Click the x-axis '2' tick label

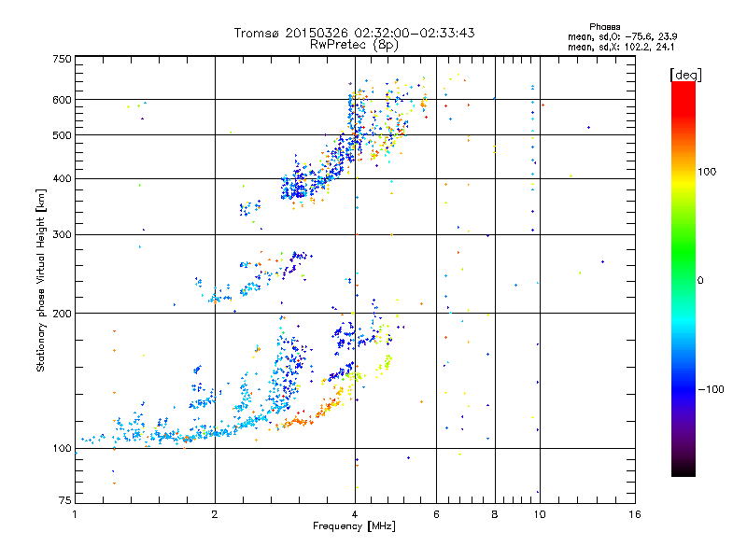coord(215,514)
